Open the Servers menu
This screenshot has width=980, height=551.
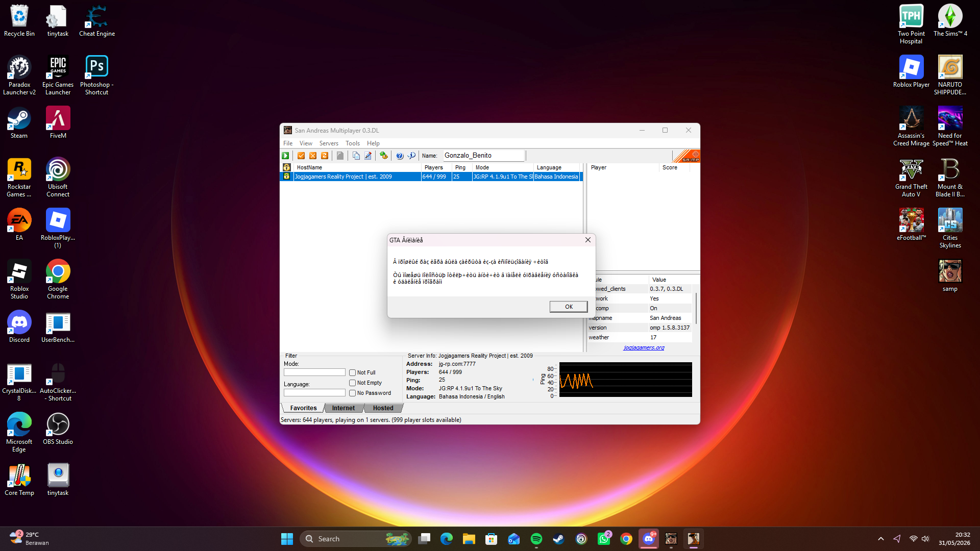click(329, 143)
